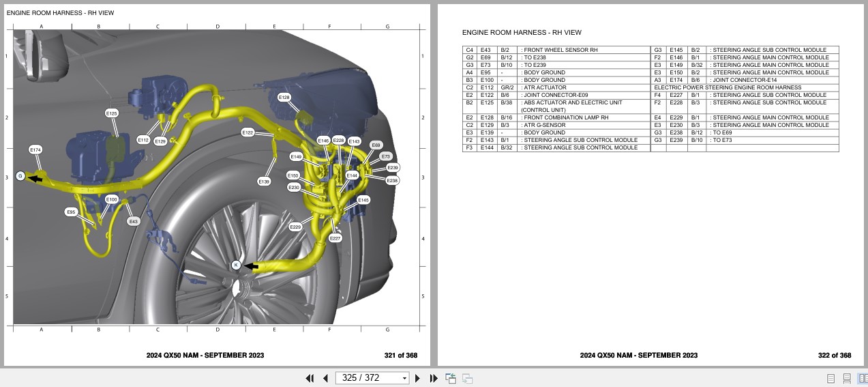
Task: Click the right page heading ENGINE ROOM HARNESS - RH VIEW
Action: click(x=522, y=32)
